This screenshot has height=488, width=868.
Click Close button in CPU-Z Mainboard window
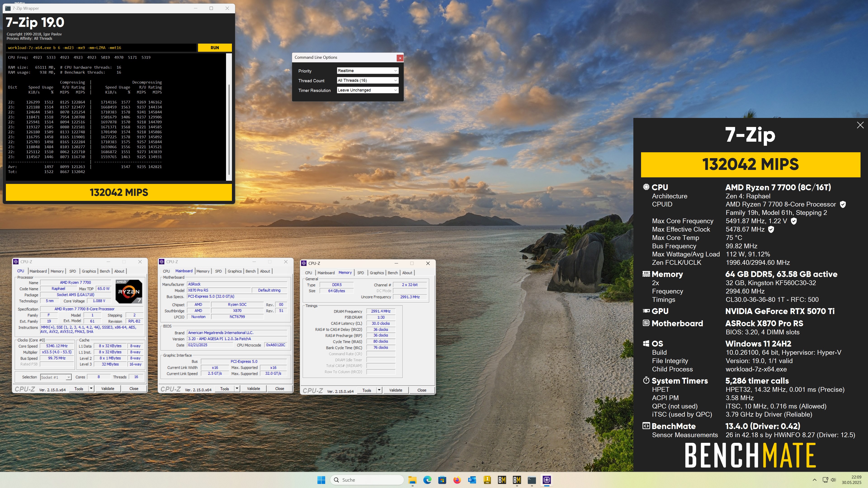tap(280, 389)
